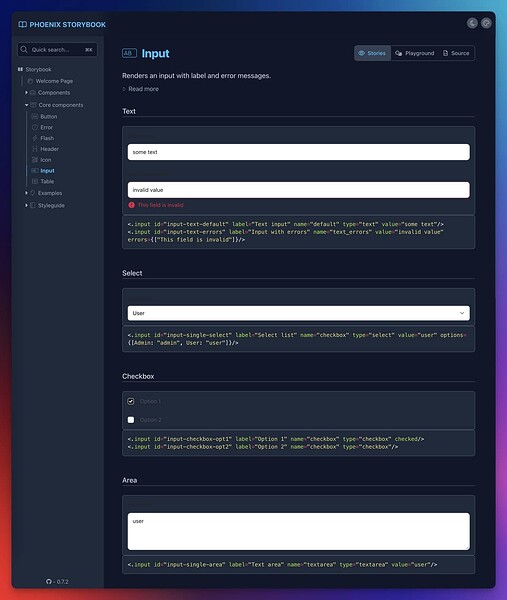Expand the Components tree folder

coord(26,93)
